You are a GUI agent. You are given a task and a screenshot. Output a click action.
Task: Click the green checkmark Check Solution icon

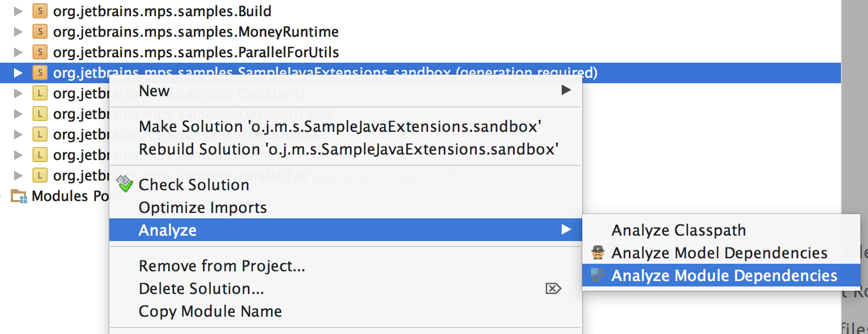click(125, 184)
